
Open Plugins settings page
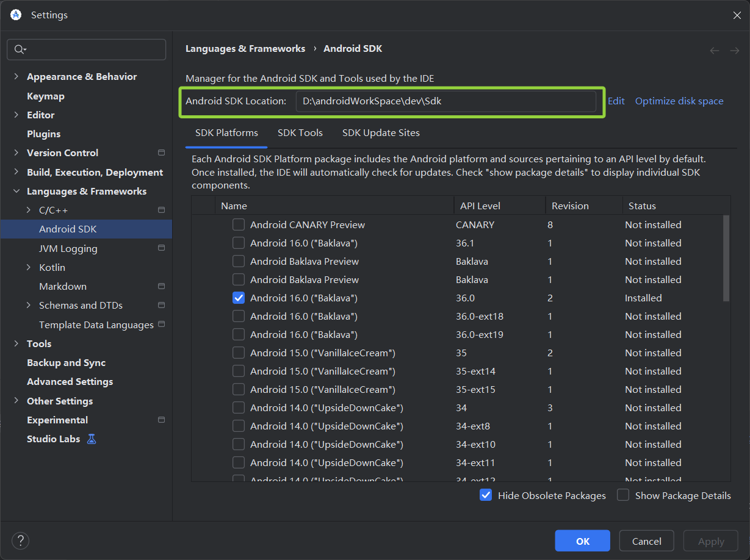tap(44, 134)
